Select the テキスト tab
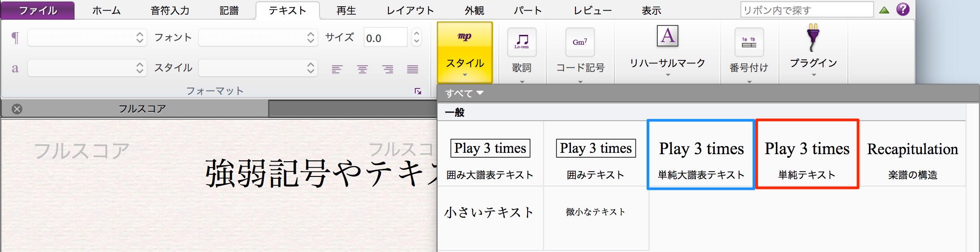Screen dimensions: 980x252 click(x=287, y=11)
